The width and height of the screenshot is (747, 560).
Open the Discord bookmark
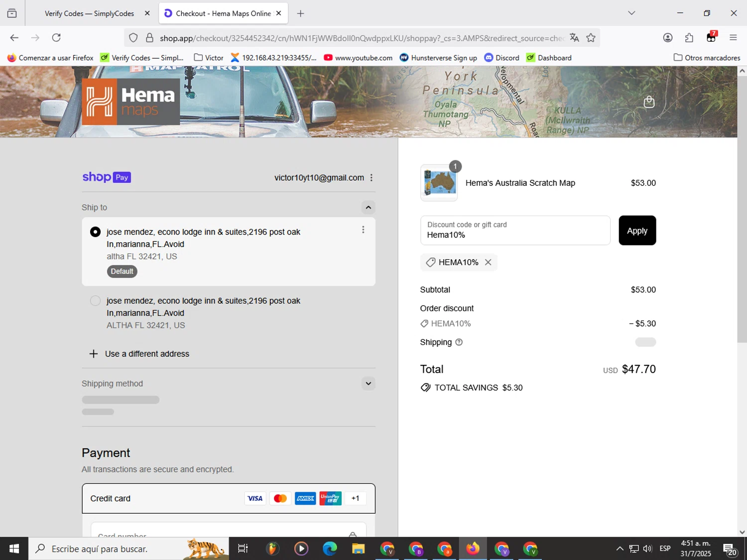pyautogui.click(x=502, y=58)
